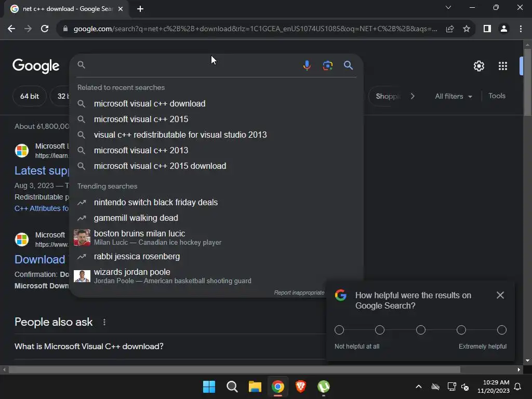
Task: Select the fourth helpfulness rating circle
Action: (x=461, y=330)
